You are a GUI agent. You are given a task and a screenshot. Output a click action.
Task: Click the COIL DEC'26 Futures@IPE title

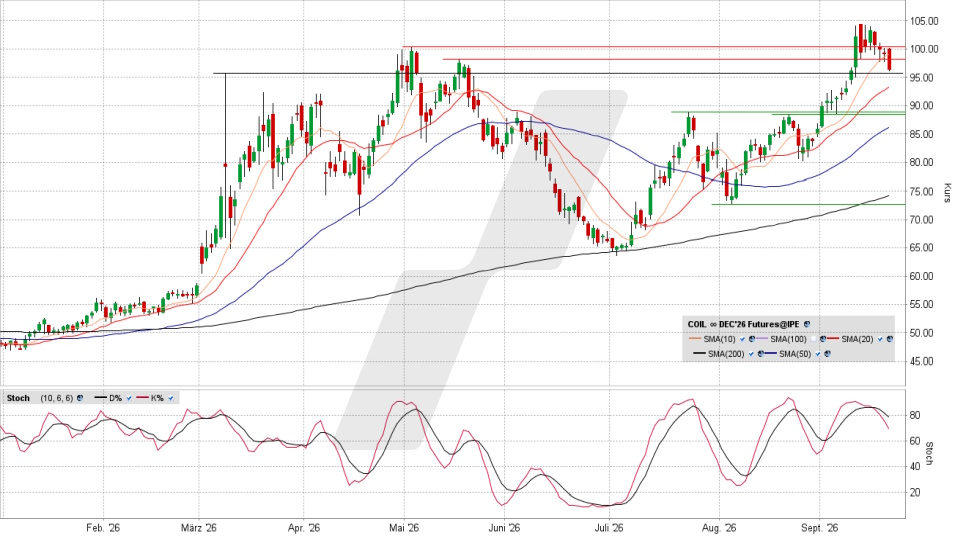pyautogui.click(x=743, y=324)
